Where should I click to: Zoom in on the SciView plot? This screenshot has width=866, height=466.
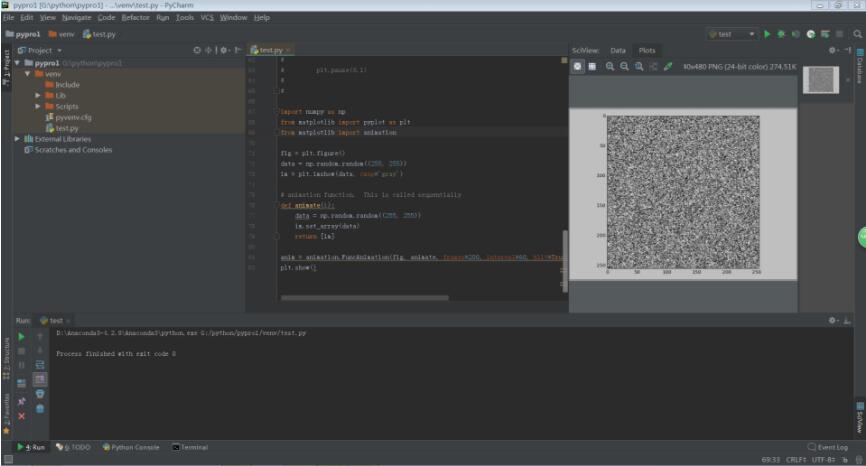click(610, 66)
